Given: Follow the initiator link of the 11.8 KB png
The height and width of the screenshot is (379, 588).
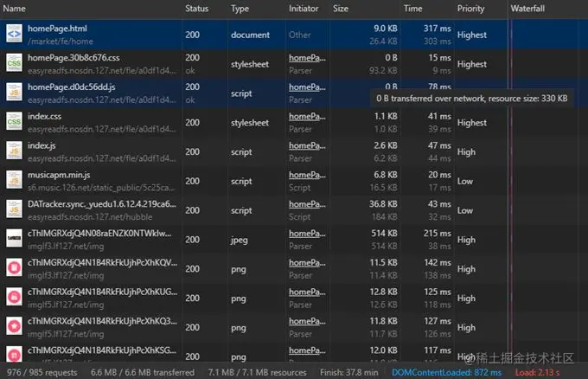Looking at the screenshot, I should [x=307, y=321].
